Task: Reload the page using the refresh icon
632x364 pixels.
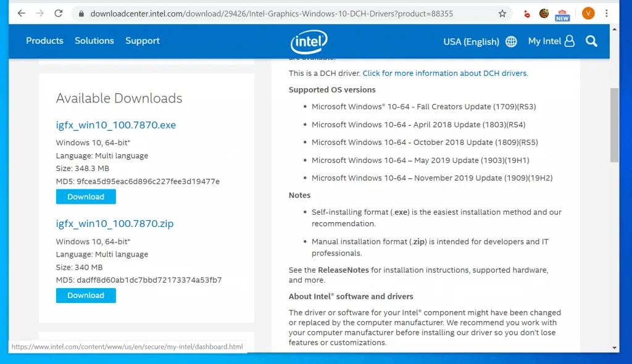Action: [58, 14]
